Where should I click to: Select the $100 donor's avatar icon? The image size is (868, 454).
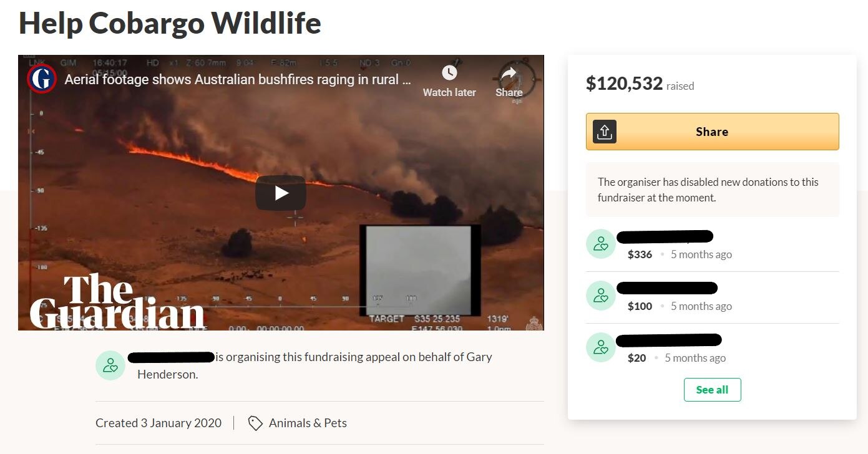600,296
